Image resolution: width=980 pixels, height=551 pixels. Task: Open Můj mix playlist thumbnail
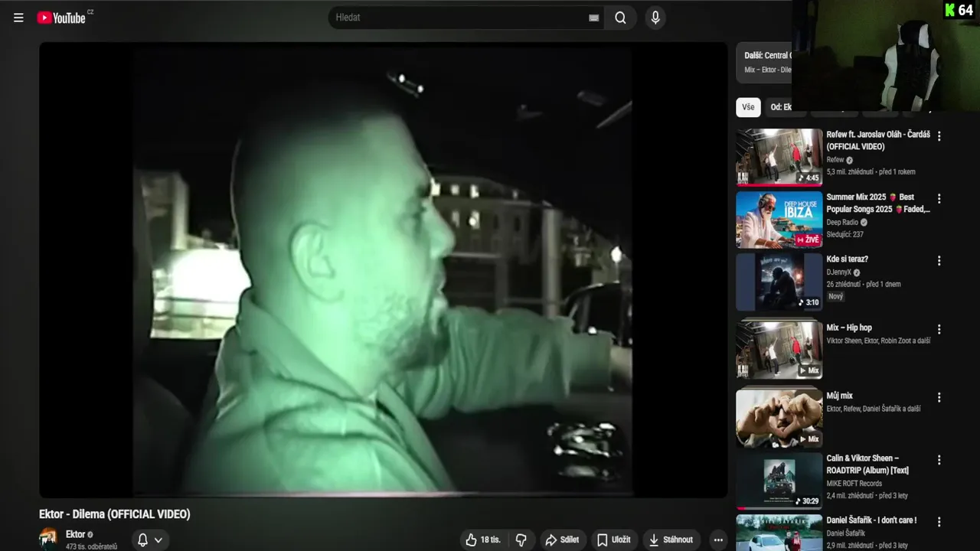[x=779, y=418]
